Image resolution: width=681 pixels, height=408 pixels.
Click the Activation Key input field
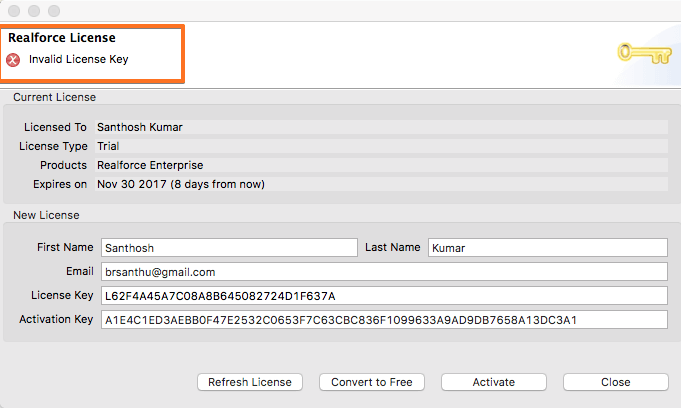pyautogui.click(x=384, y=320)
